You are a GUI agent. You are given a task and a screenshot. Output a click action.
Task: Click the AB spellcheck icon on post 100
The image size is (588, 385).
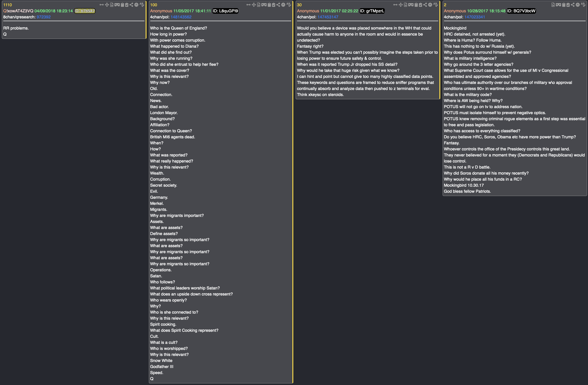point(289,5)
